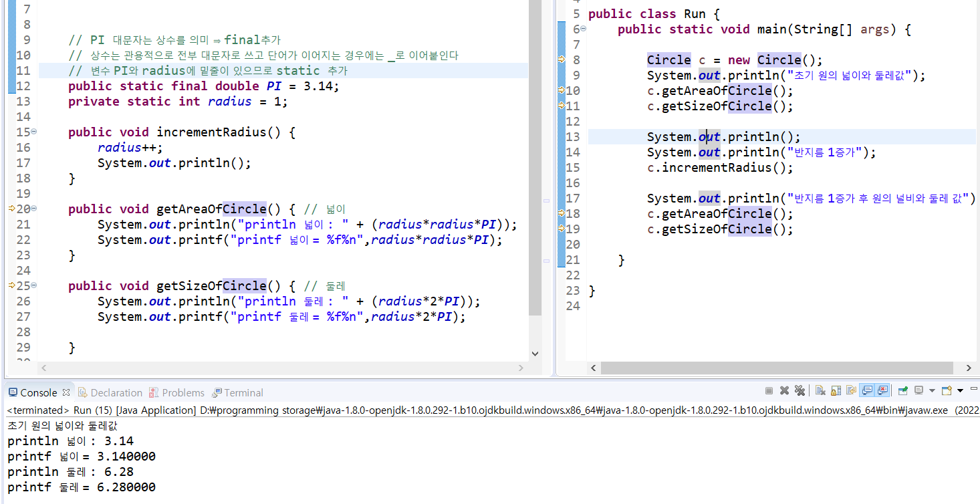This screenshot has height=504, width=980.
Task: Click the Run editor's horizontal scrollbar thumb
Action: coord(777,368)
